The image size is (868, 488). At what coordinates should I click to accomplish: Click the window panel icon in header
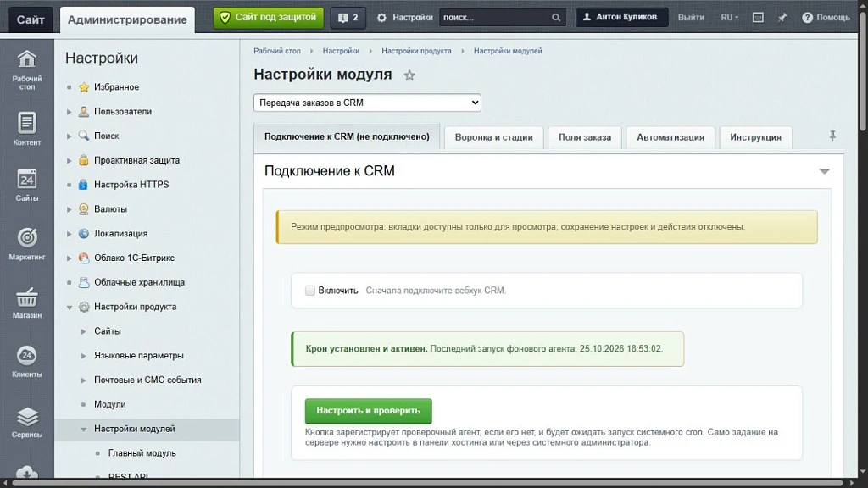[758, 18]
